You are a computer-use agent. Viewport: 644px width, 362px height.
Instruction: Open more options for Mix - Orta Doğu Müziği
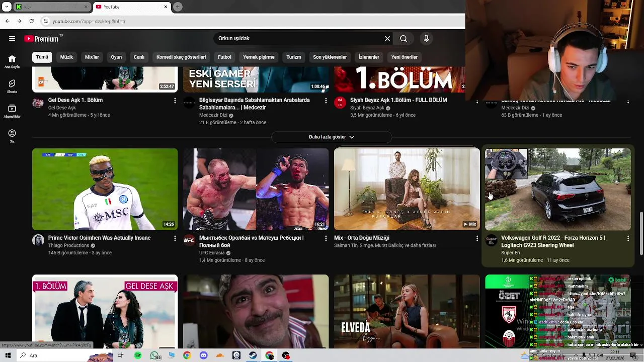[476, 238]
